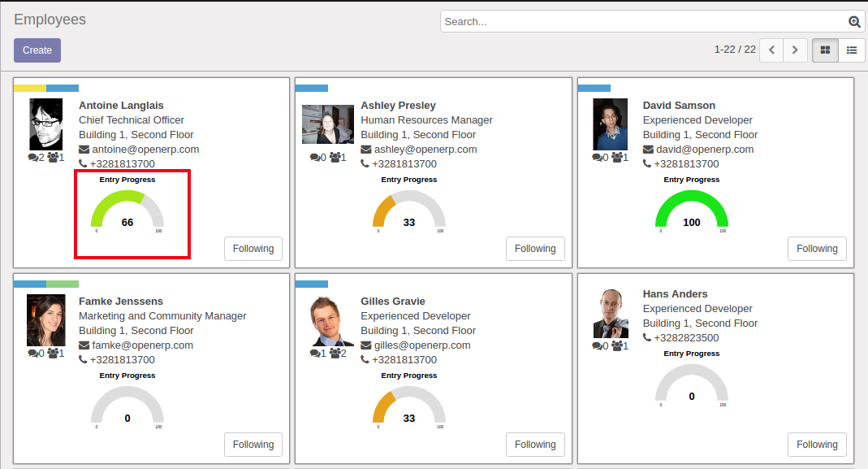868x469 pixels.
Task: Go to previous page arrow
Action: point(771,50)
